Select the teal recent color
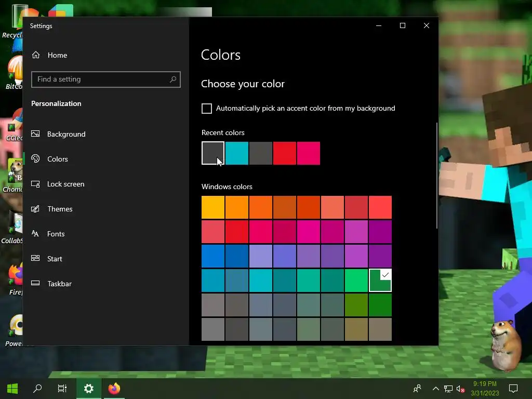 pyautogui.click(x=237, y=153)
